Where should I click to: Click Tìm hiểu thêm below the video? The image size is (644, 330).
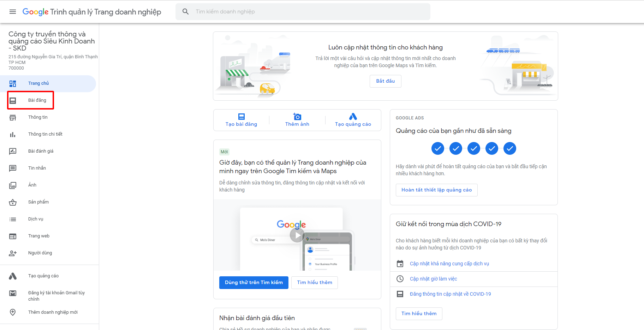[315, 283]
